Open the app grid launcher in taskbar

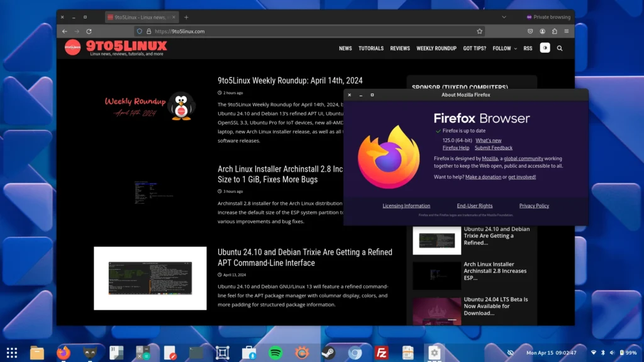pyautogui.click(x=12, y=353)
